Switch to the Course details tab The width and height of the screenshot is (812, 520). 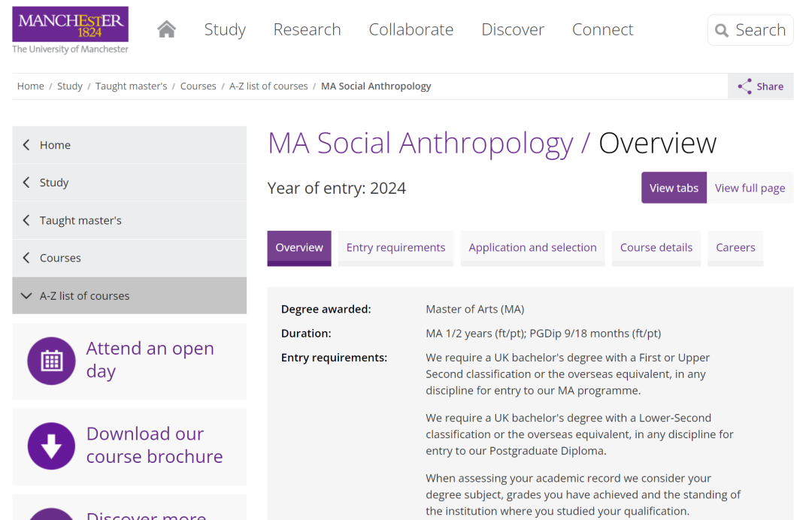click(656, 248)
